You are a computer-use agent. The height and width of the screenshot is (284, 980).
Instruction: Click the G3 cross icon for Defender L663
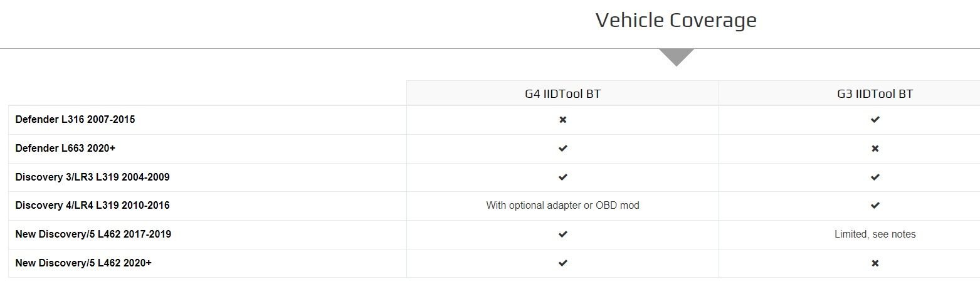pyautogui.click(x=875, y=149)
